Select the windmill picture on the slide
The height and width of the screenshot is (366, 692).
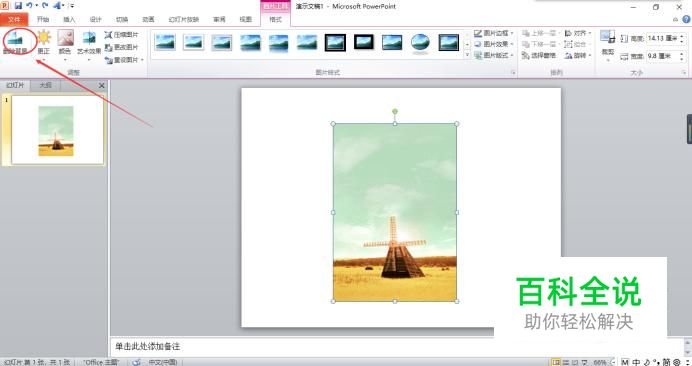pos(395,212)
